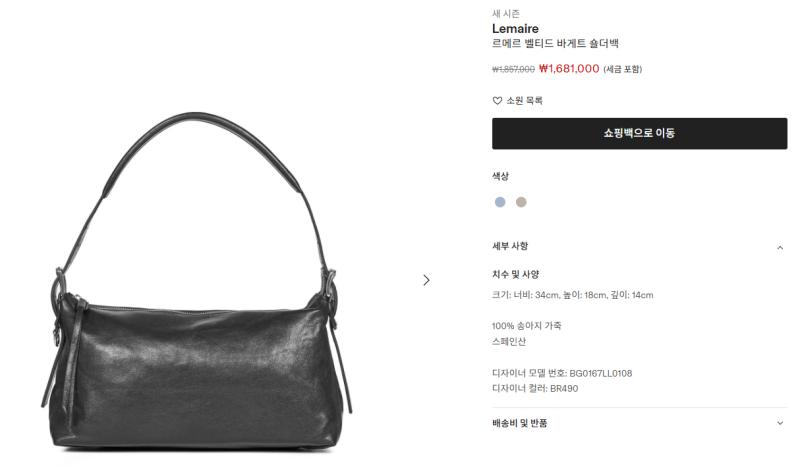Expand 배송비 및 반품 using the down chevron
Image resolution: width=800 pixels, height=472 pixels.
(780, 423)
